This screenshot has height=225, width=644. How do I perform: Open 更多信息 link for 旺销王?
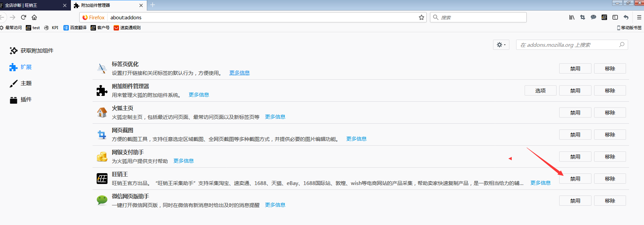tap(541, 183)
